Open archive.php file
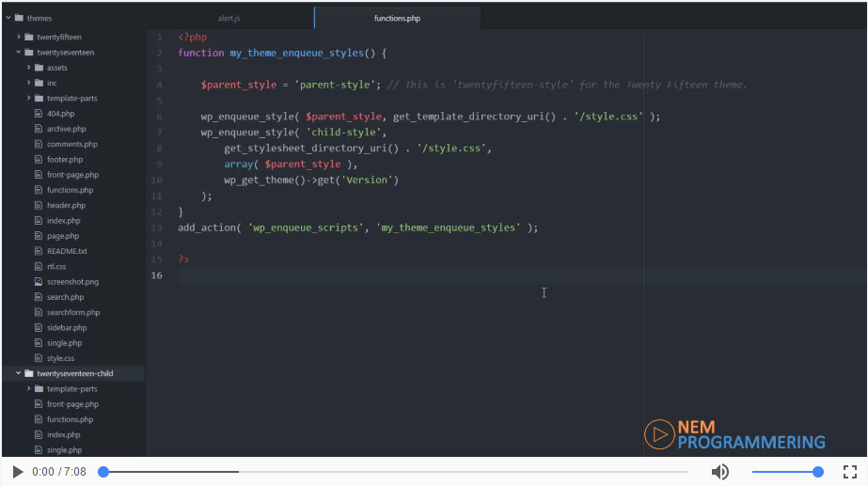868x486 pixels. click(67, 129)
